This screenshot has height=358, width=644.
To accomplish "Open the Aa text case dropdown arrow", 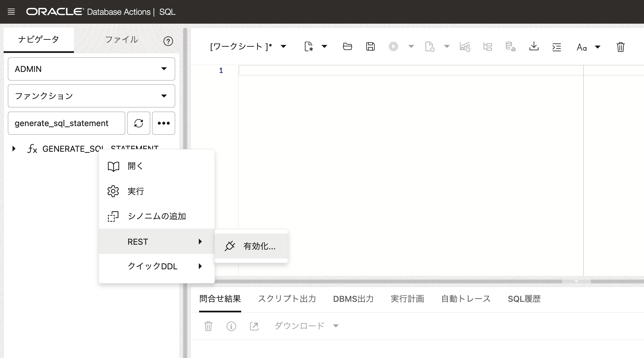I will pyautogui.click(x=598, y=47).
